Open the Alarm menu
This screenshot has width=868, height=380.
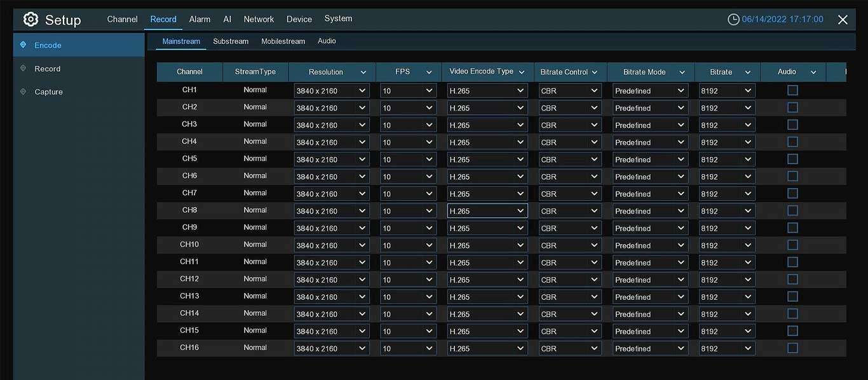200,19
